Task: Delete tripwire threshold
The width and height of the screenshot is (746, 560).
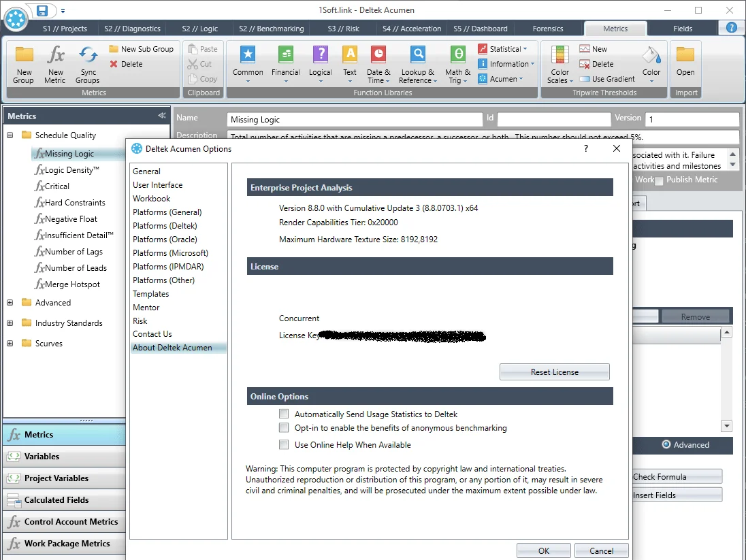Action: [x=596, y=64]
